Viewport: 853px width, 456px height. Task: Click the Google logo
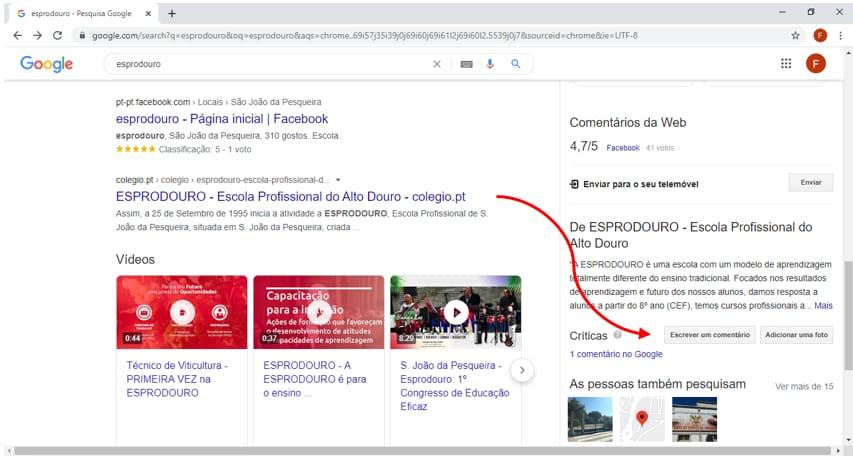coord(46,64)
